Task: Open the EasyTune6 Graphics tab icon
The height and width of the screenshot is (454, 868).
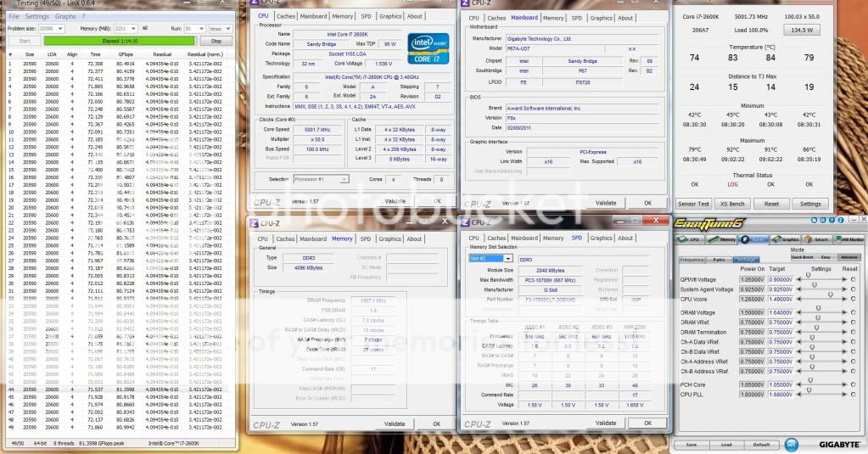Action: [785, 240]
